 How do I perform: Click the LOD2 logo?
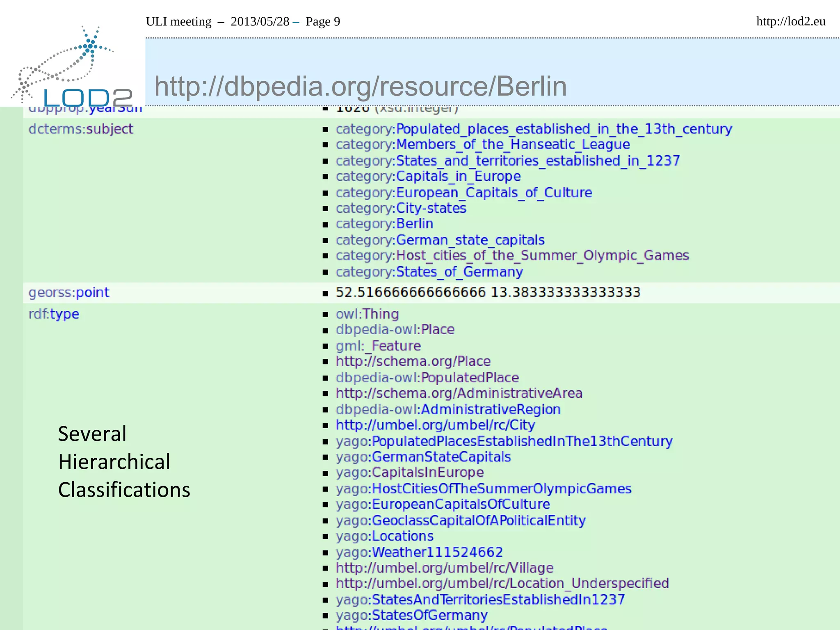coord(72,66)
